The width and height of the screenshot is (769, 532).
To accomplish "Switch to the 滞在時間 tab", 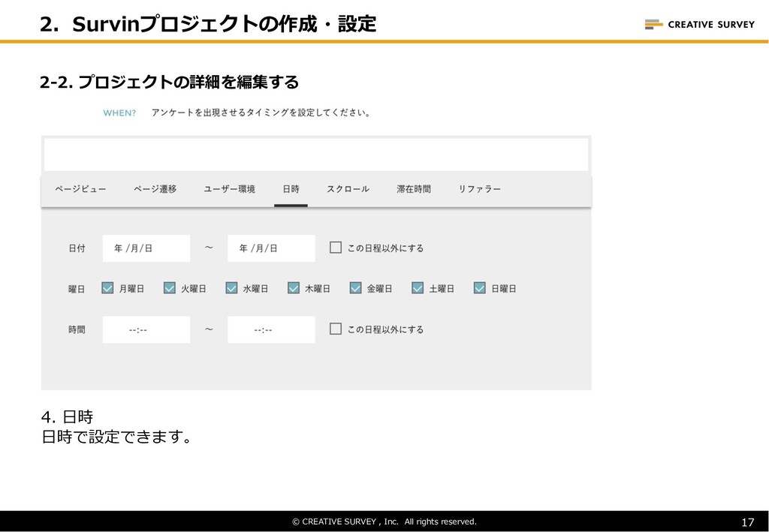I will (414, 189).
